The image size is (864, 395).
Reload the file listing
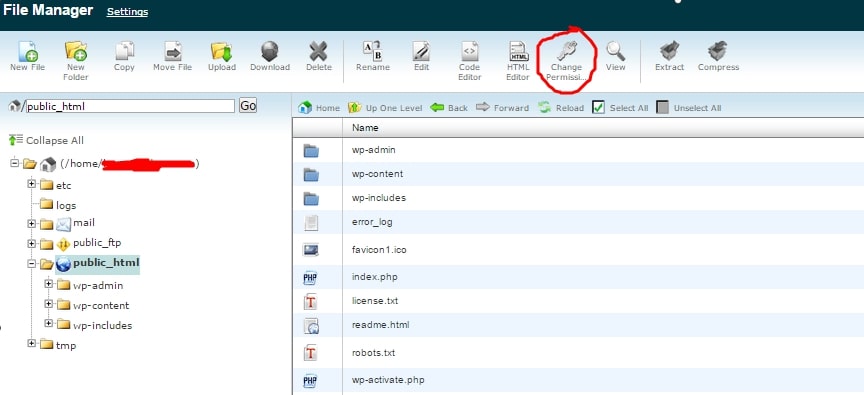560,107
